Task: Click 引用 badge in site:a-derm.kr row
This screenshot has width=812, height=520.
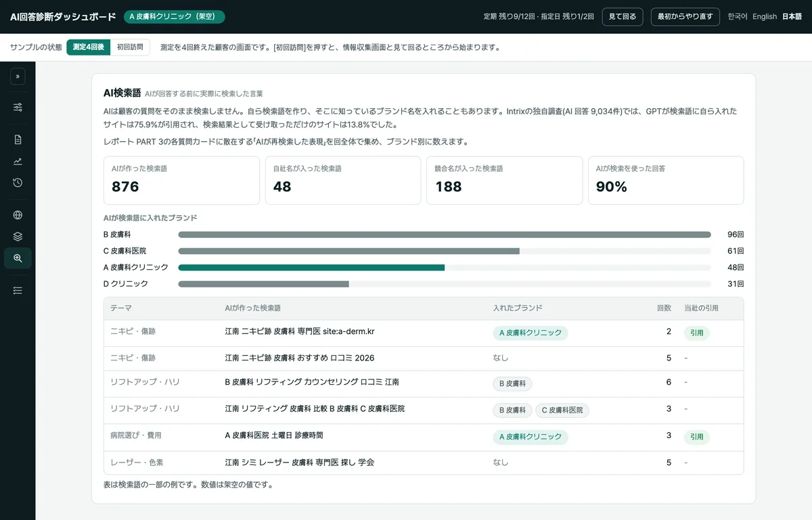Action: [x=697, y=333]
